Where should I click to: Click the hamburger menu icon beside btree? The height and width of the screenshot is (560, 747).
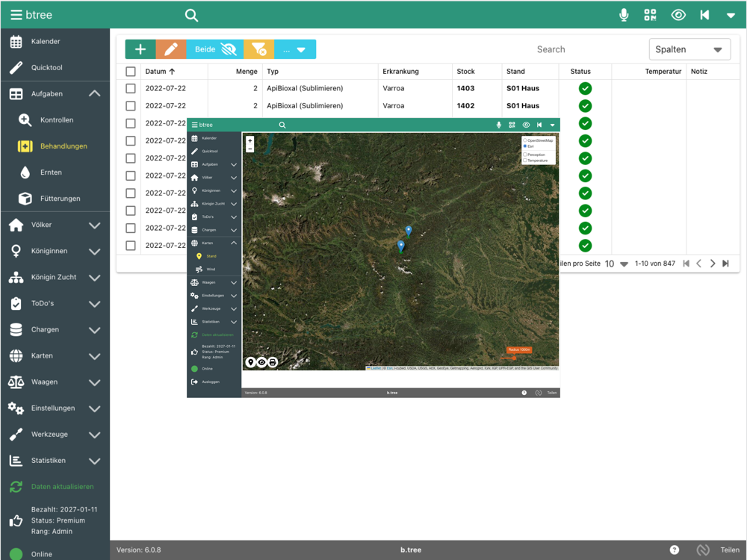tap(16, 15)
